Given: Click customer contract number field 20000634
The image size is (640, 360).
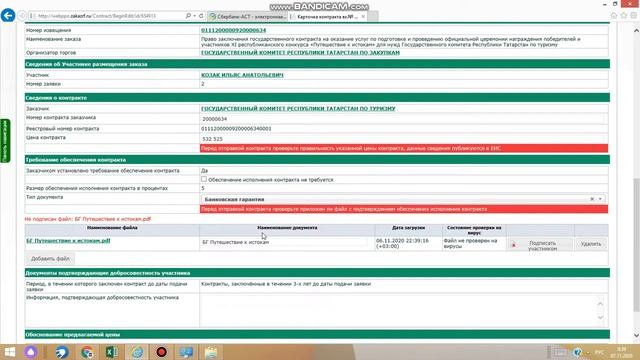Looking at the screenshot, I should (x=403, y=119).
